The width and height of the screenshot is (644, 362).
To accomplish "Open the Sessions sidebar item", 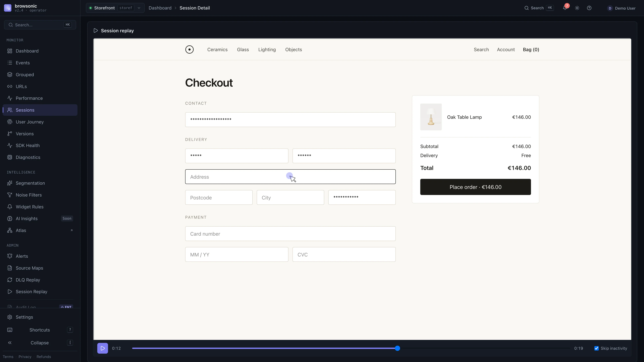I will (40, 110).
